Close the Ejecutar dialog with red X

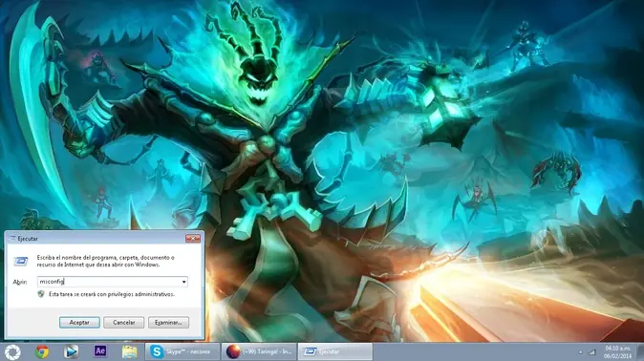[193, 238]
